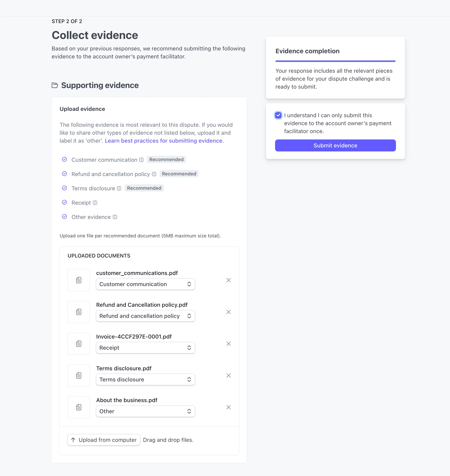
Task: Click Upload from computer button
Action: coord(104,440)
